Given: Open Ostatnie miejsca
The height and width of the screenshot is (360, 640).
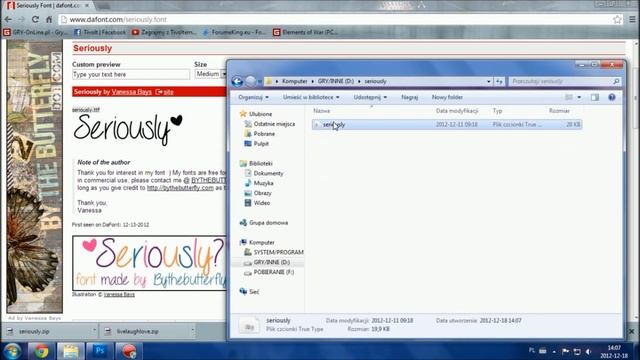Looking at the screenshot, I should [x=274, y=124].
